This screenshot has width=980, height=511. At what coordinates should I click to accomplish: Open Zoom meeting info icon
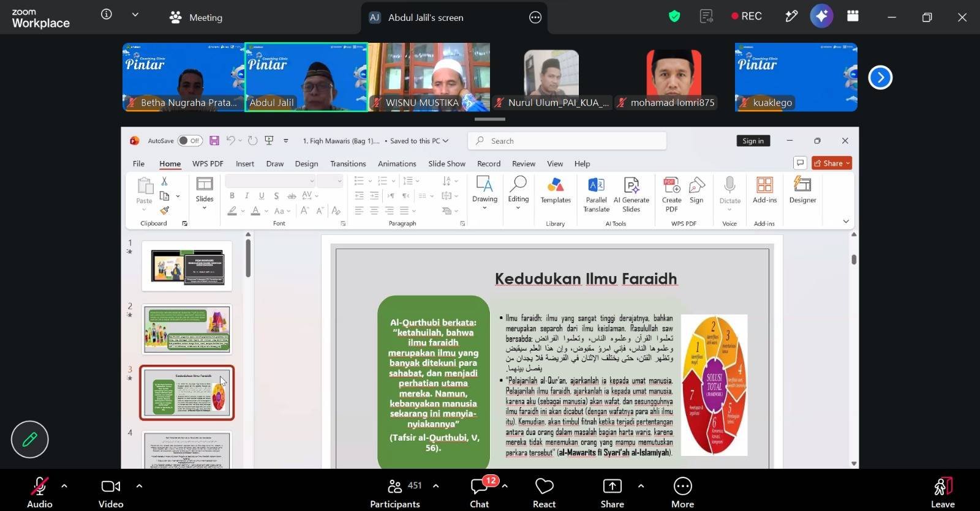point(107,14)
